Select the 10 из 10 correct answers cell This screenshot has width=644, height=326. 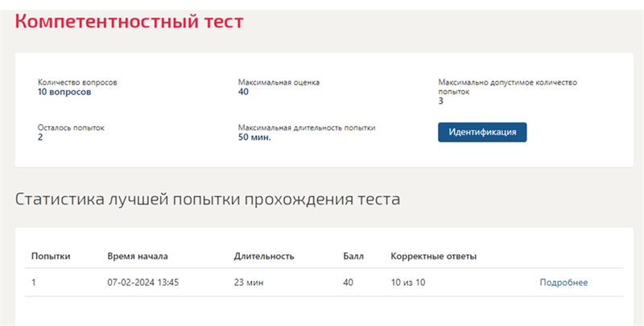pos(408,283)
